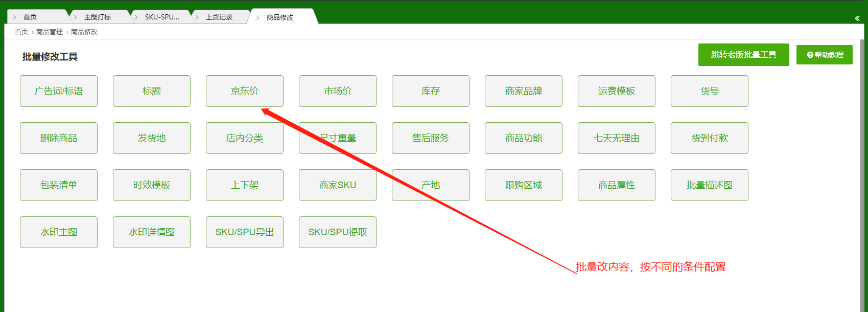The image size is (868, 312).
Task: Click the 水印主图 button
Action: point(59,232)
